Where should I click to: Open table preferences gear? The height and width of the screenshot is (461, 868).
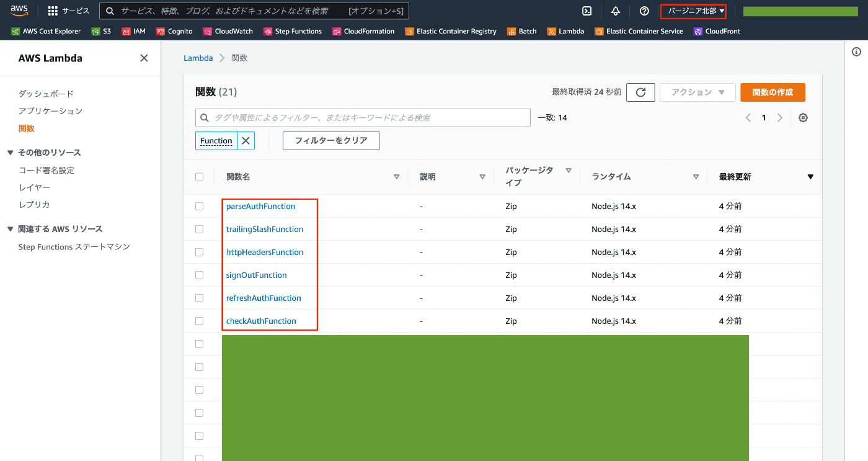803,118
